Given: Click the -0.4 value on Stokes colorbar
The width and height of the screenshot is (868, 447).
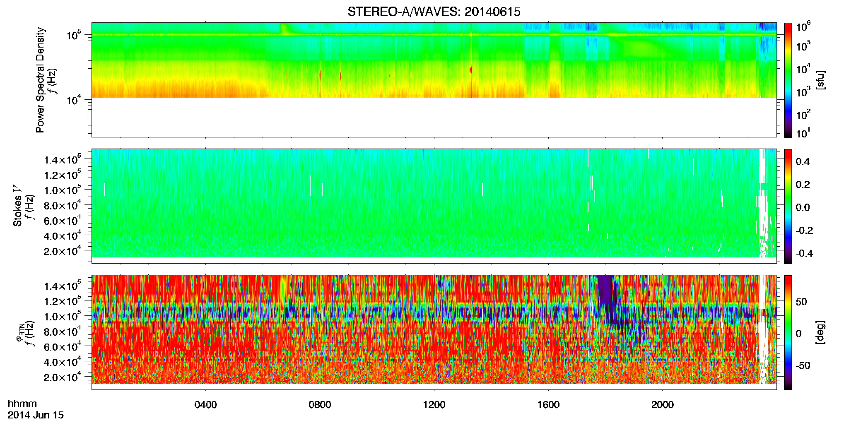Looking at the screenshot, I should [x=804, y=253].
